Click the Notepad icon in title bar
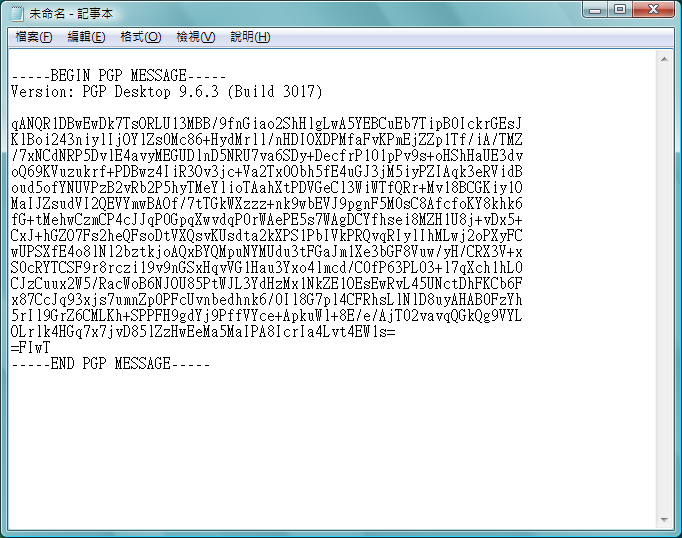Viewport: 682px width, 538px height. pos(17,14)
